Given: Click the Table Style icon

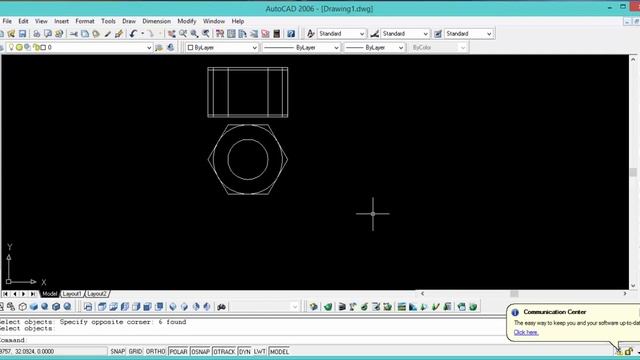Looking at the screenshot, I should (438, 33).
